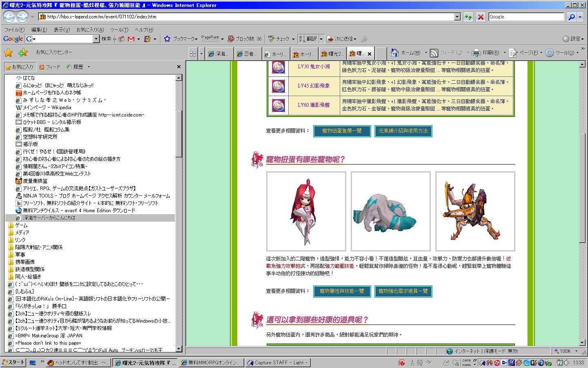Switch to the フィード tab in Favorites panel

50,67
